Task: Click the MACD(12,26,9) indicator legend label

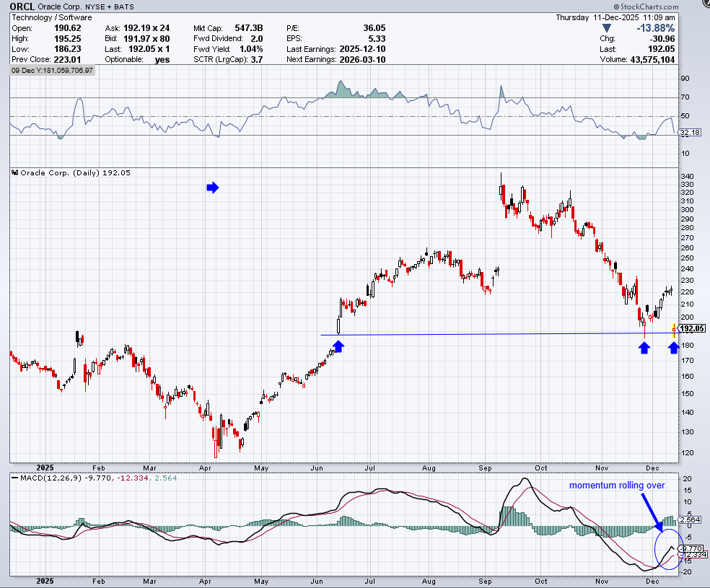Action: [51, 478]
